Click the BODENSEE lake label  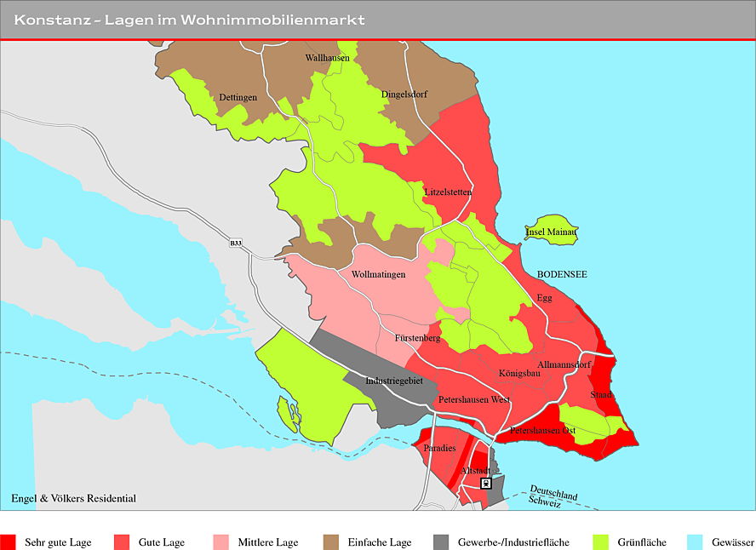click(x=562, y=274)
